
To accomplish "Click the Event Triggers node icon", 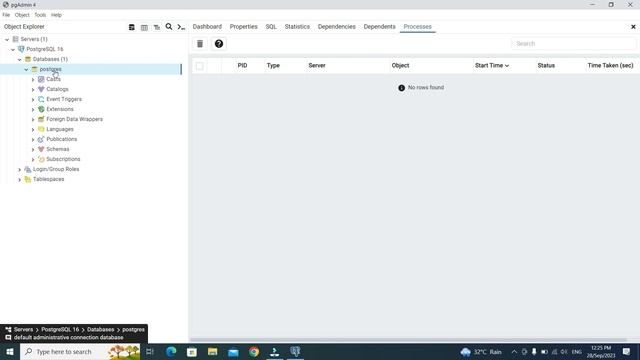I will (x=41, y=99).
